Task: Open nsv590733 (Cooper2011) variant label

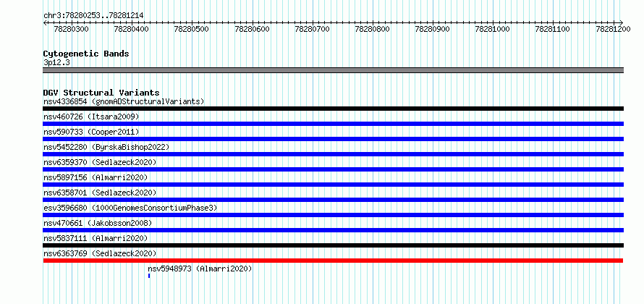Action: click(91, 132)
